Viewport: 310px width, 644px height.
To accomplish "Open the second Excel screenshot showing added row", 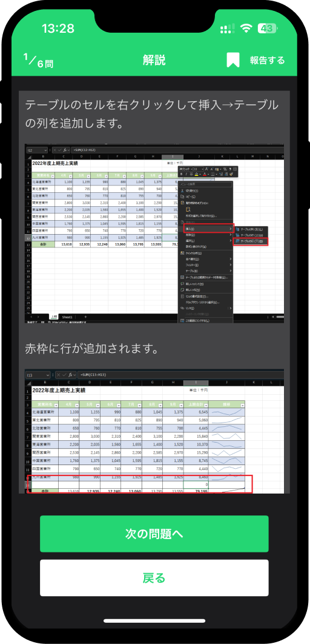I will pos(154,431).
